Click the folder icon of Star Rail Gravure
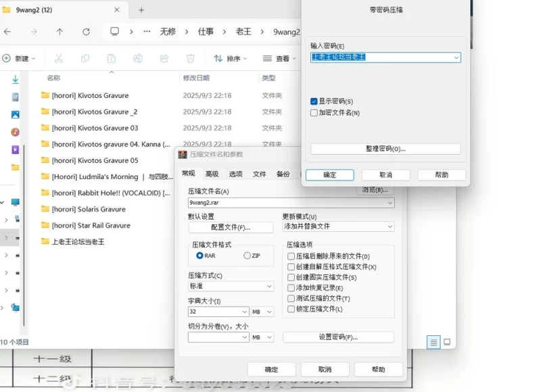This screenshot has width=541, height=392. pyautogui.click(x=45, y=225)
